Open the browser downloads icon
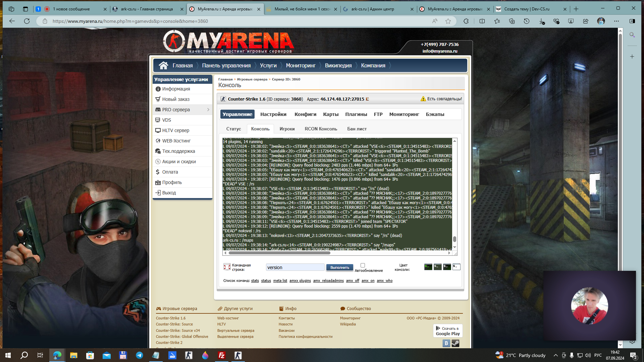644x362 pixels. (x=542, y=21)
